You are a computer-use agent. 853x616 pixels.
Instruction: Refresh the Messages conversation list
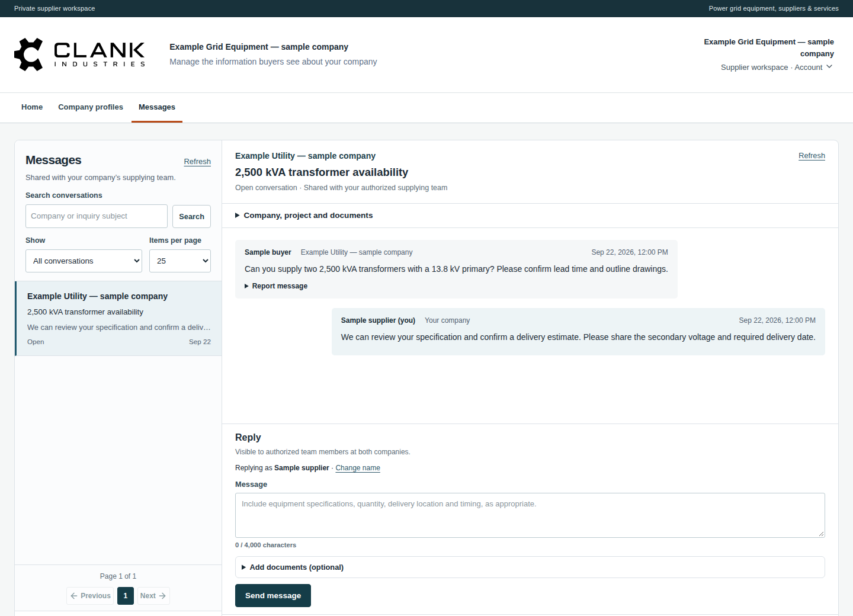tap(197, 162)
